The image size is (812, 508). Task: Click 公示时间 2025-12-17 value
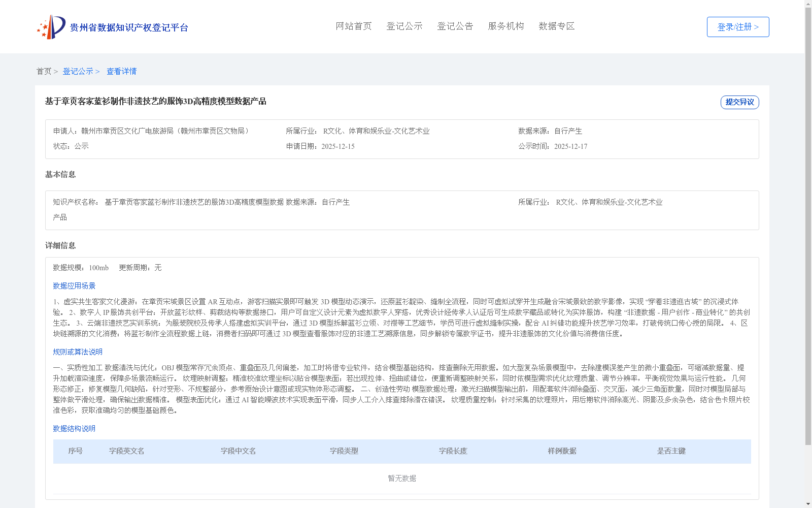pos(570,146)
